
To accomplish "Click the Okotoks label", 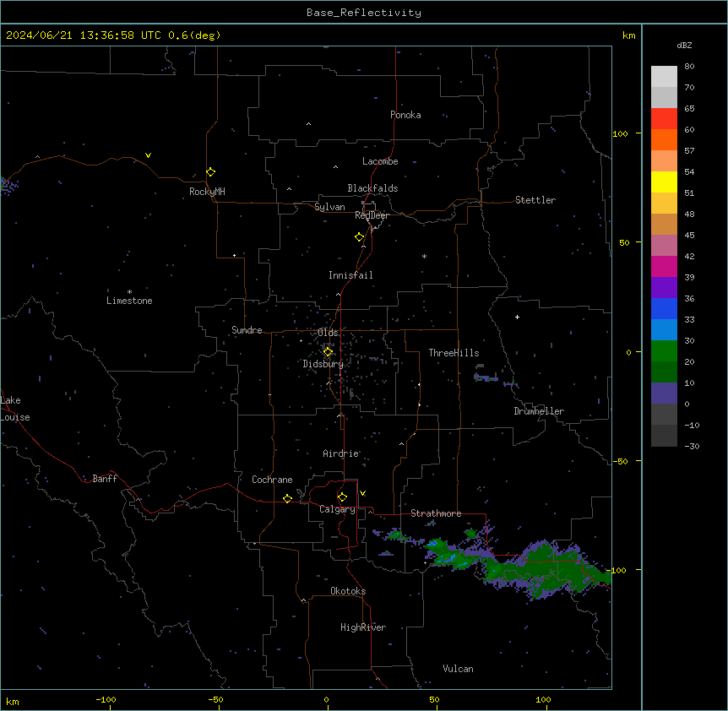I will (x=348, y=591).
